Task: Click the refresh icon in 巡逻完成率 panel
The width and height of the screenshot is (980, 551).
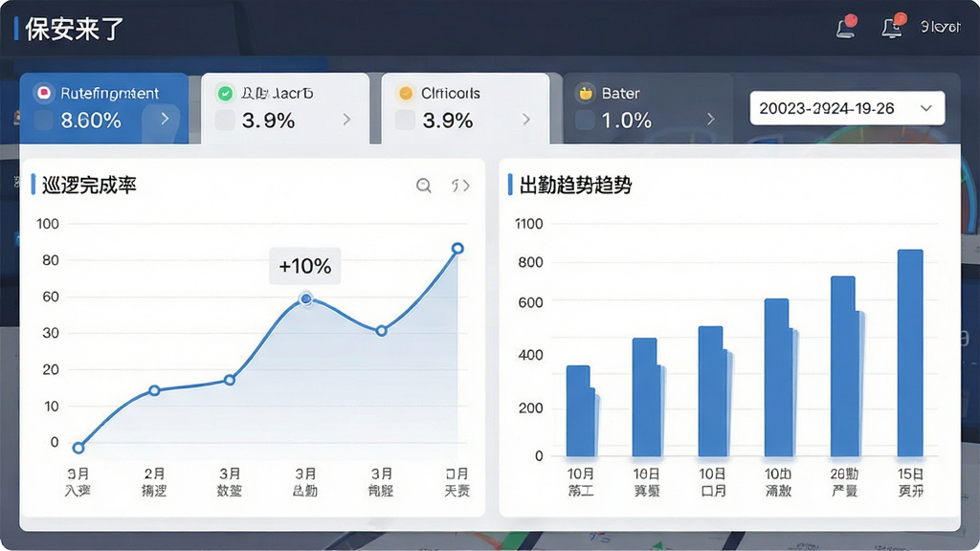Action: click(x=460, y=186)
